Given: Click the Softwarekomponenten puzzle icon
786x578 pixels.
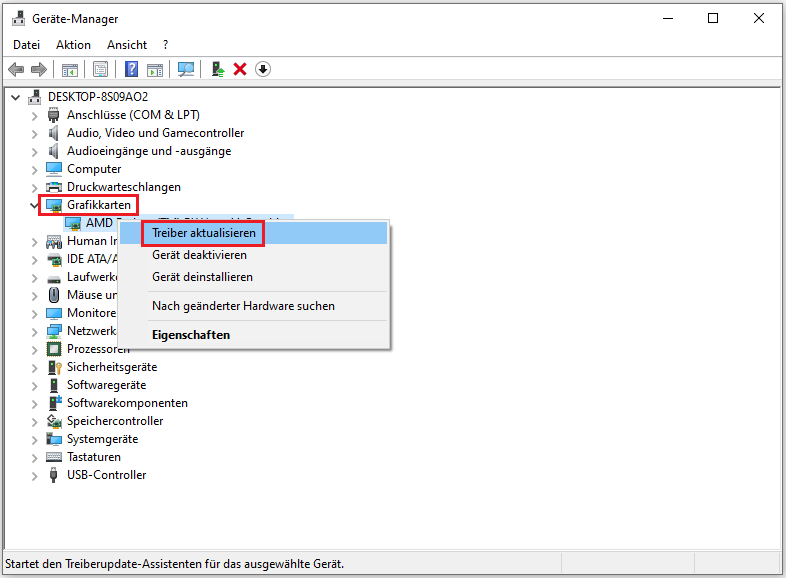Looking at the screenshot, I should coord(54,403).
